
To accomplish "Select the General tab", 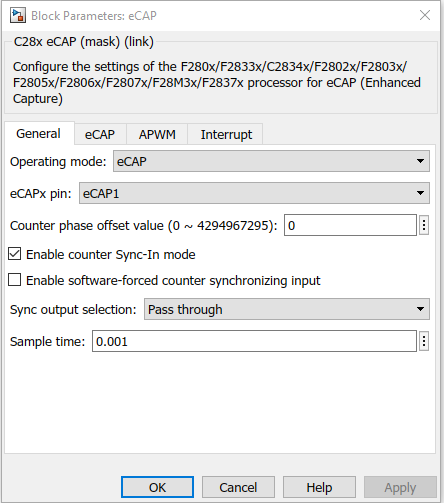I will (x=39, y=133).
